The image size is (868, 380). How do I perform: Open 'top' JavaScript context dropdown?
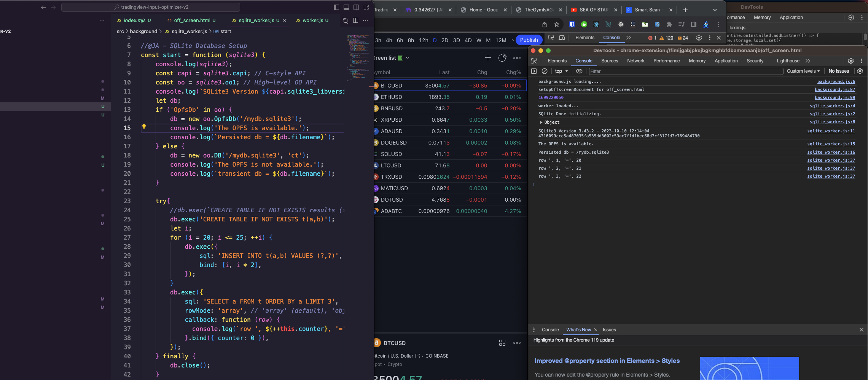[561, 71]
